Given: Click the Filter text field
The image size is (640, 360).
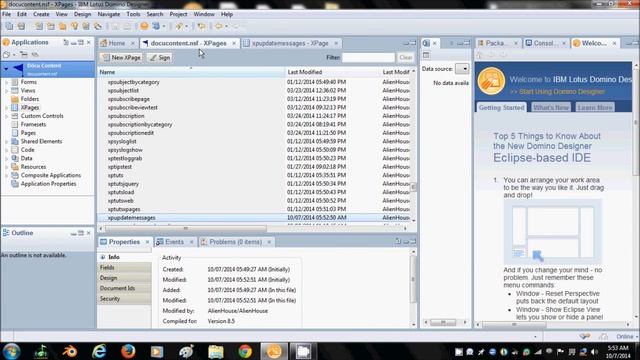Looking at the screenshot, I should point(368,58).
